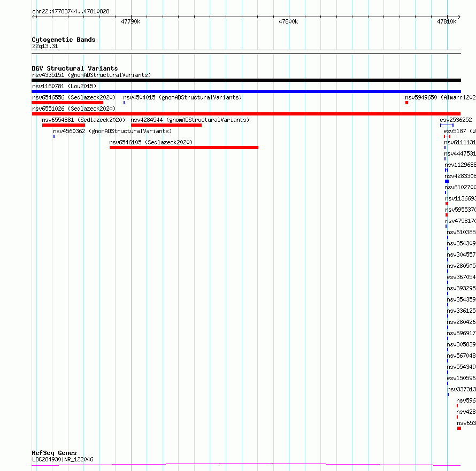Viewport: 476px width, 471px height.
Task: Open the nsv4335151 (gnomADStructuralVariants) label
Action: point(91,75)
